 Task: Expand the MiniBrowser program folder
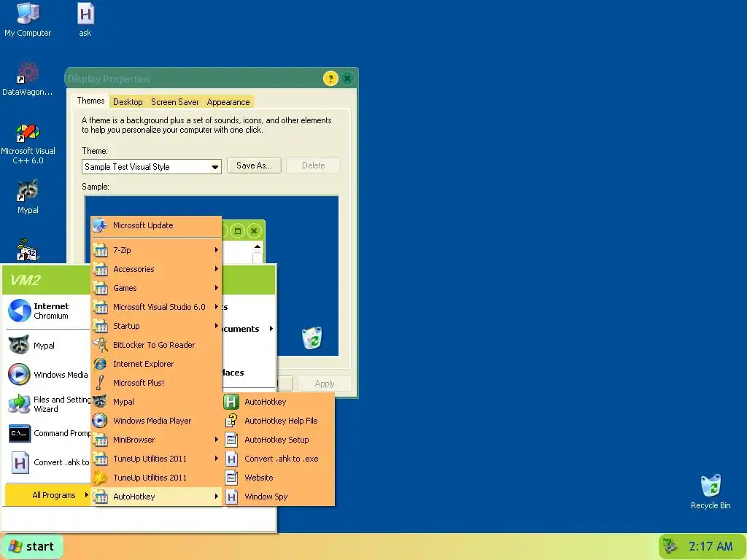(156, 440)
